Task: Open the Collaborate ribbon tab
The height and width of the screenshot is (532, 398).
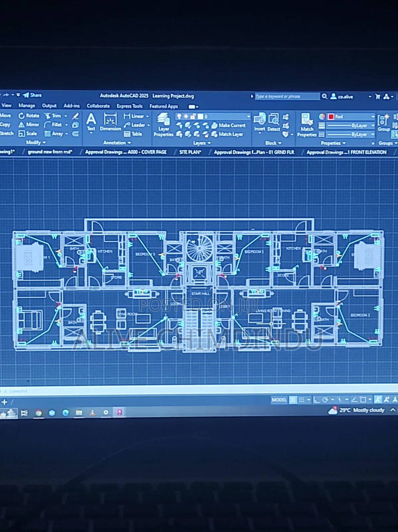Action: click(98, 106)
